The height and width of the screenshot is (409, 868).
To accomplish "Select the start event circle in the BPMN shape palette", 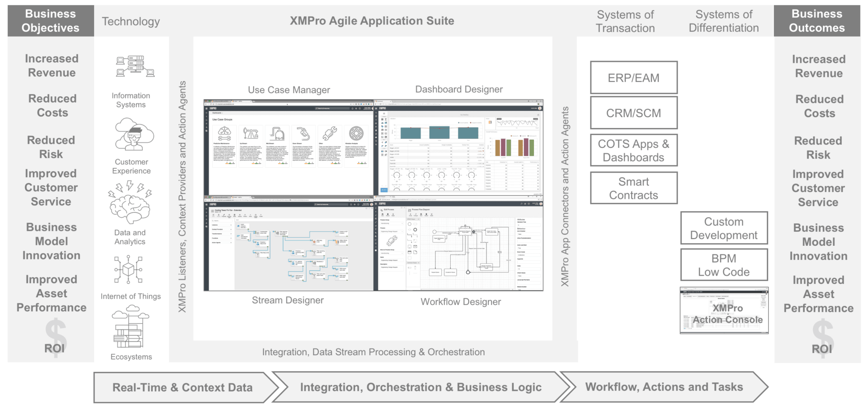I will (x=409, y=224).
